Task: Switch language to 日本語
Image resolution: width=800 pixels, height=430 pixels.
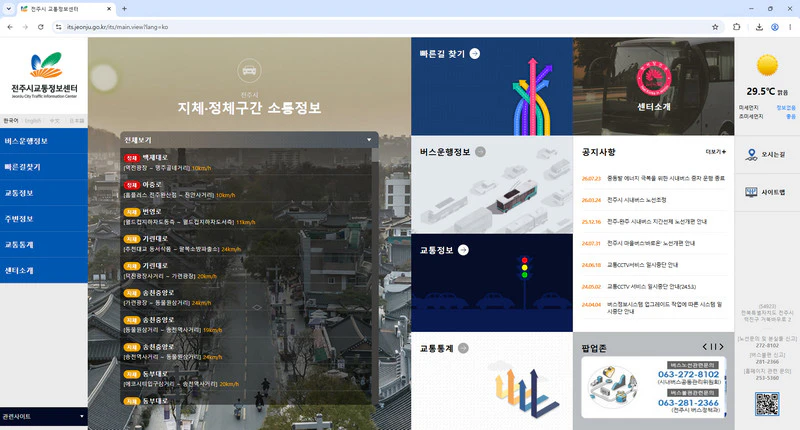Action: (x=77, y=121)
